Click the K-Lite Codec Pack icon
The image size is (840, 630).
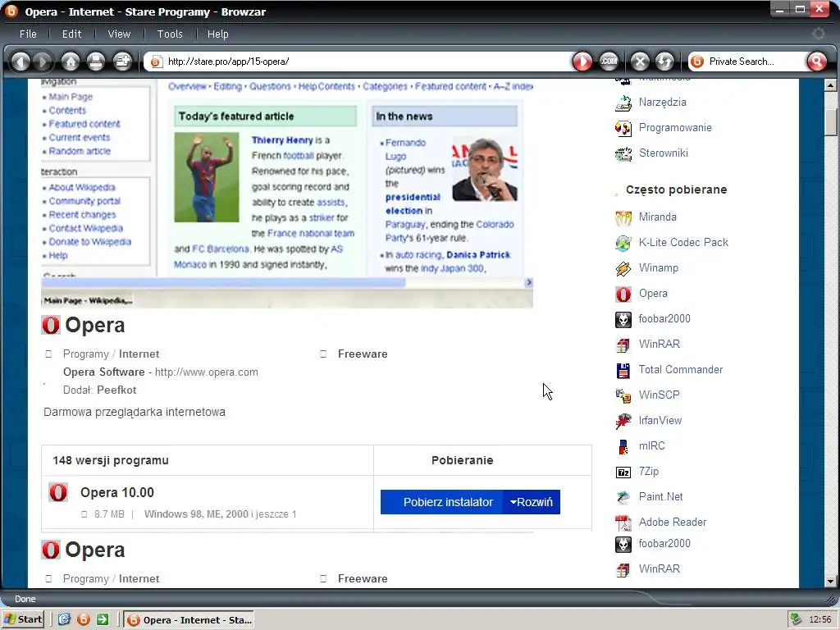point(623,243)
